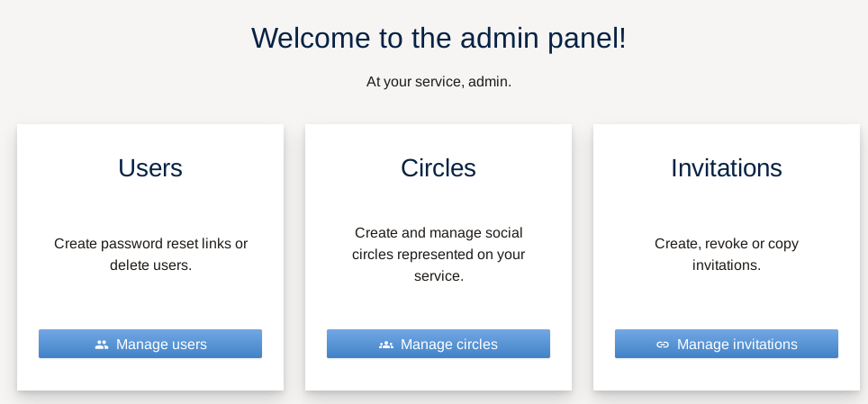Viewport: 868px width, 404px height.
Task: Open the Manage circles page
Action: click(439, 344)
